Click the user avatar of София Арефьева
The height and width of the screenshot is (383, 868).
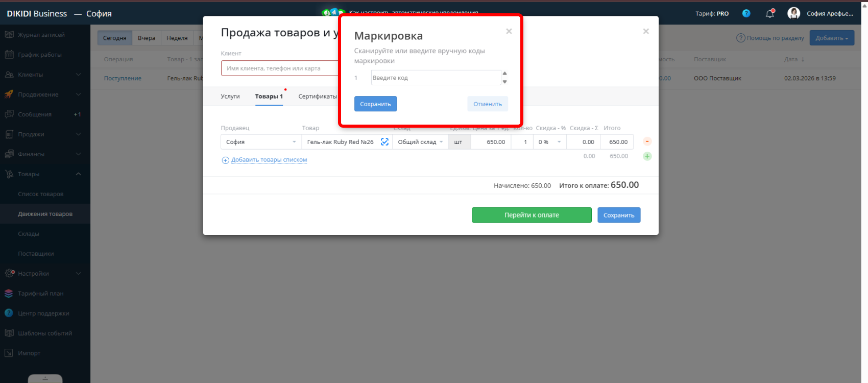coord(793,14)
